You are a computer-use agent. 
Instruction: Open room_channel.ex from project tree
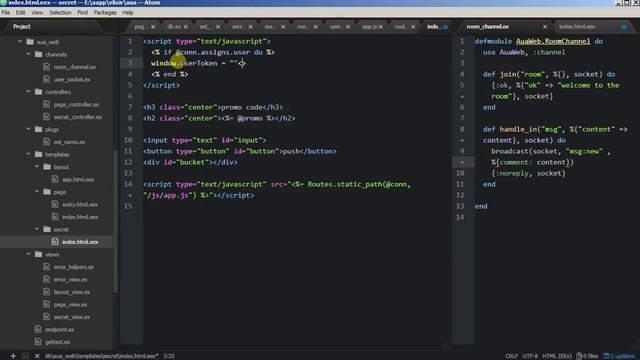click(75, 67)
